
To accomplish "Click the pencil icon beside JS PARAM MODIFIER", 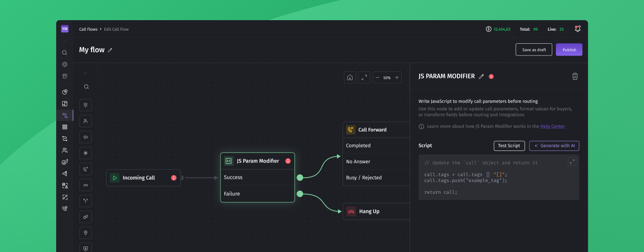I will [481, 76].
